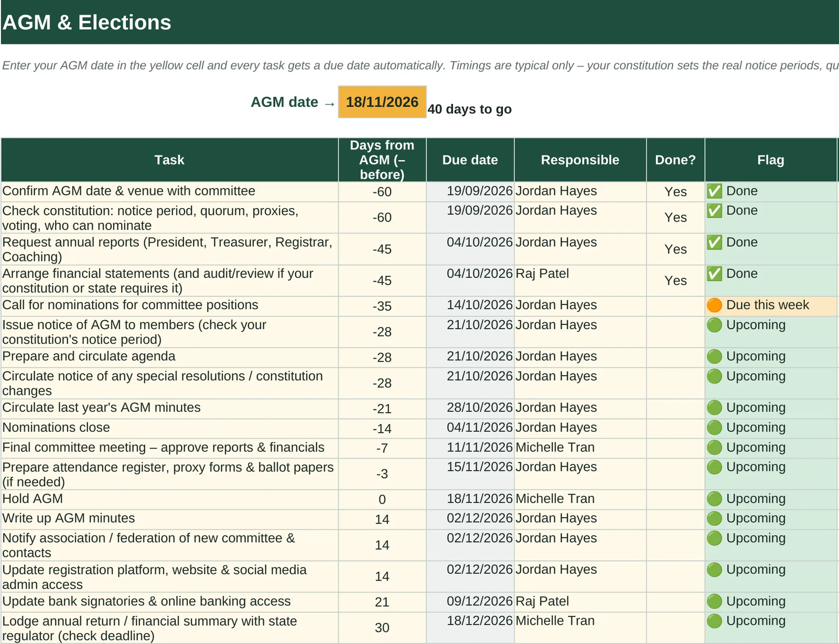Click the Due date column header

(470, 160)
